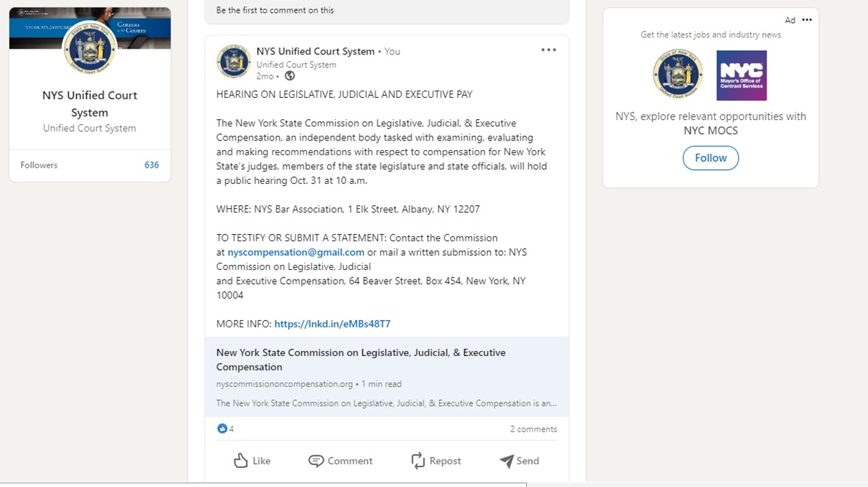868x487 pixels.
Task: Open the NYS Unified Court System author name
Action: tap(315, 51)
